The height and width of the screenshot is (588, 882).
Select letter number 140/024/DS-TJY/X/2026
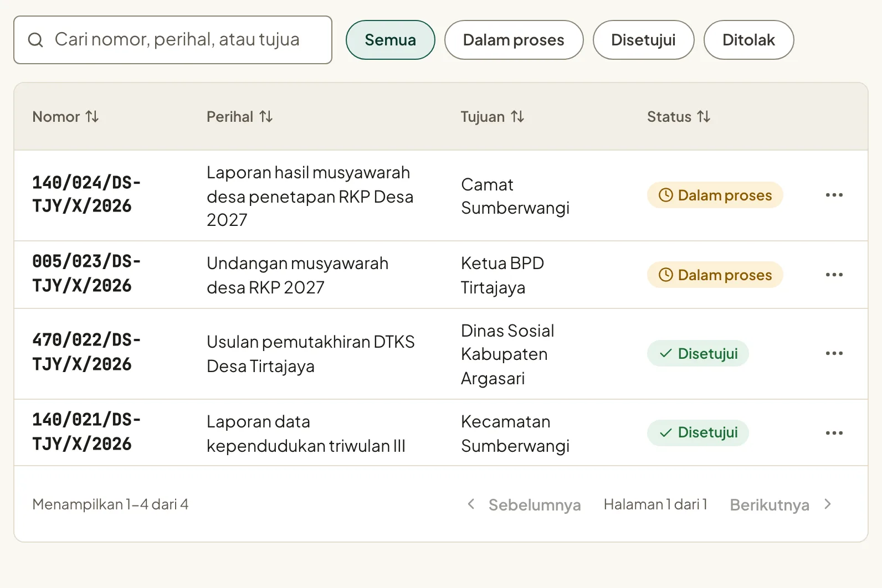(x=86, y=194)
